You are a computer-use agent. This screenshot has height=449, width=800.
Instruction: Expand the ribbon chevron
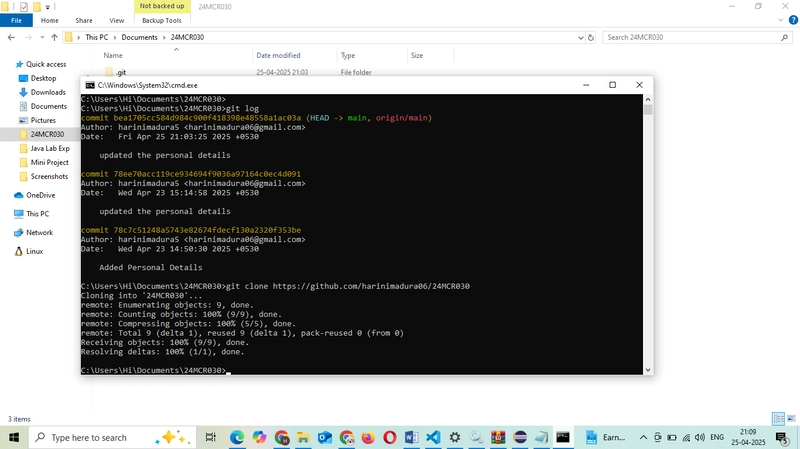pos(781,20)
